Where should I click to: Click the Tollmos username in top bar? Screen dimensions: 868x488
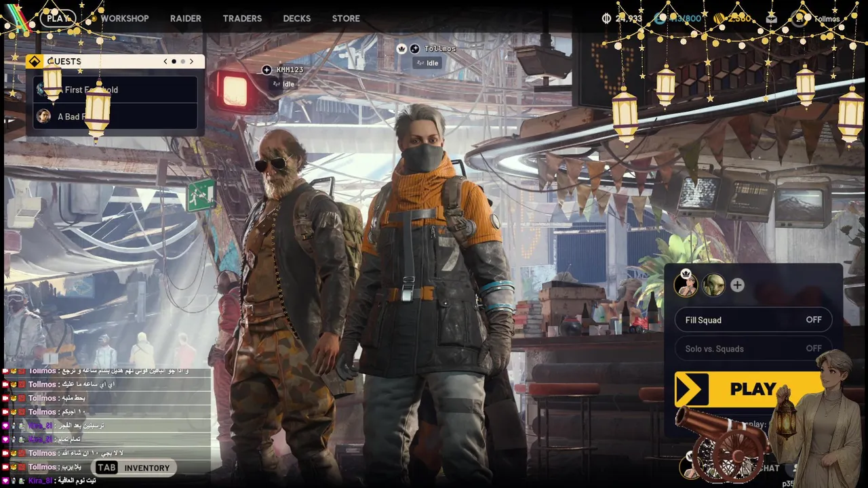827,19
